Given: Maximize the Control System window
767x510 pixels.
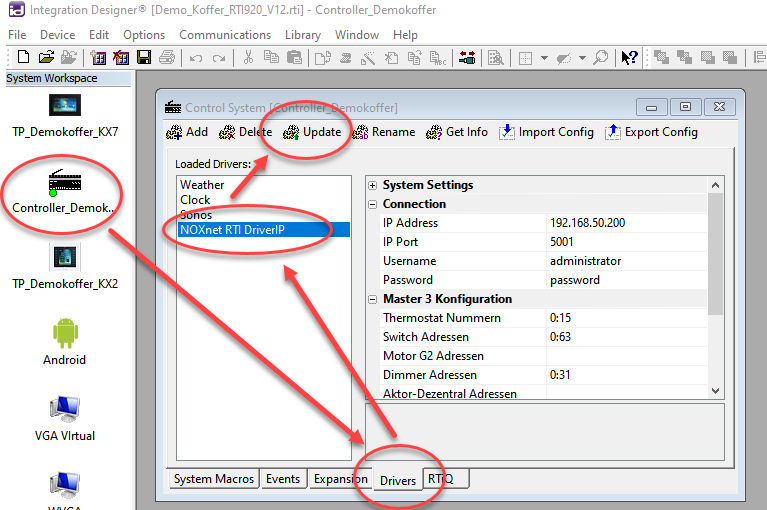Looking at the screenshot, I should [x=685, y=107].
